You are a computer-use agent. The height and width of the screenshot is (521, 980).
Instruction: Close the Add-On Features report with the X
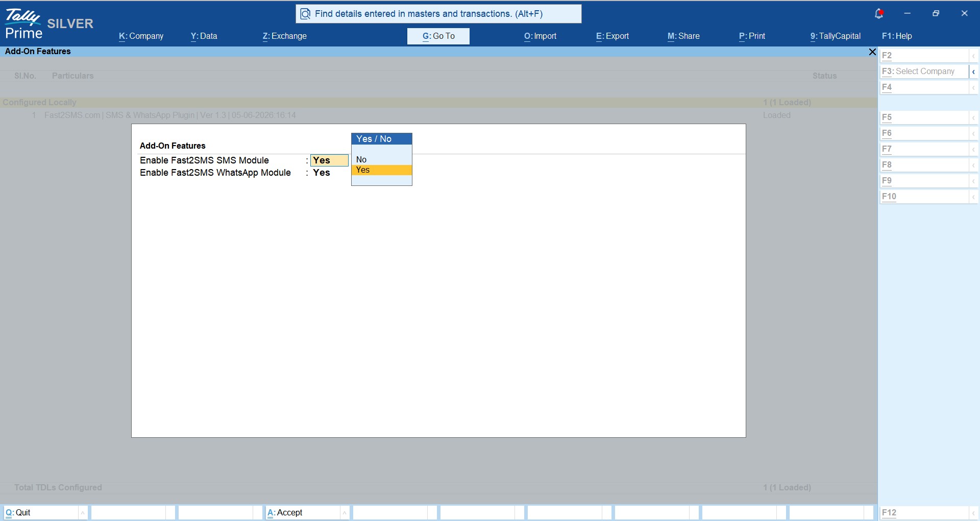[x=872, y=52]
